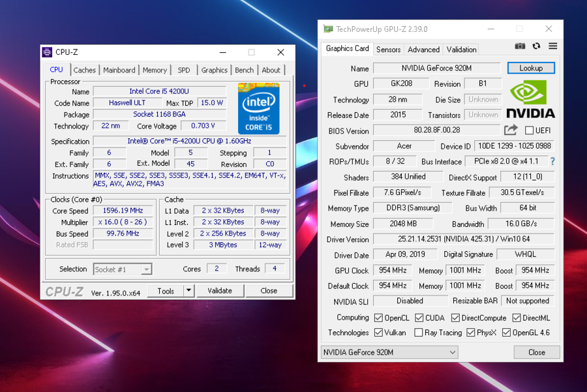Toggle the CUDA checkbox
The height and width of the screenshot is (392, 587).
[418, 318]
